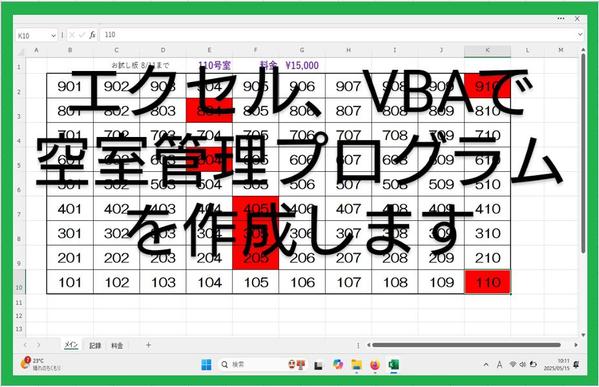Click the vertical scroll down arrow
This screenshot has height=387, width=599.
click(x=583, y=335)
